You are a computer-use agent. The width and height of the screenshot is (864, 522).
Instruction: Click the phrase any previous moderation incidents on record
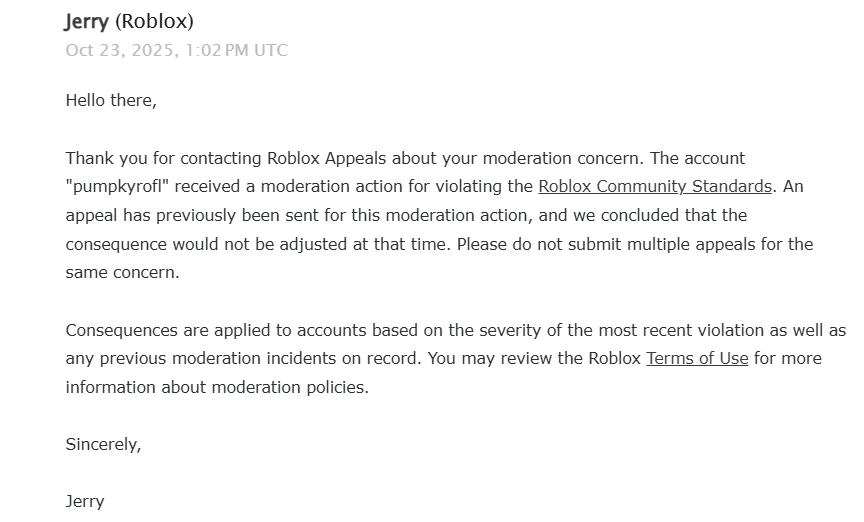(x=244, y=359)
